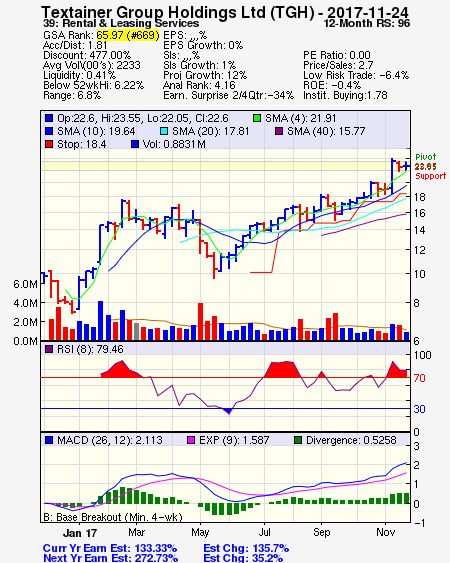Click the Vol: 0.8831M legend text

pos(174,144)
